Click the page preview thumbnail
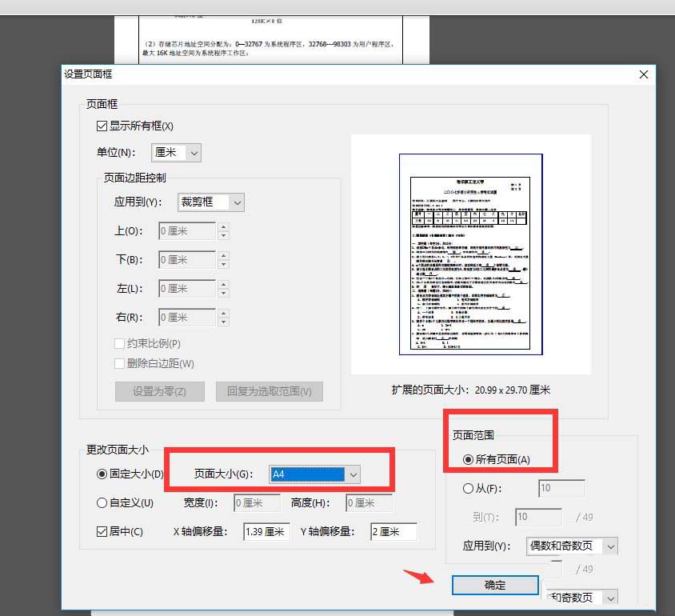Screen dimensions: 675x616 (470, 254)
